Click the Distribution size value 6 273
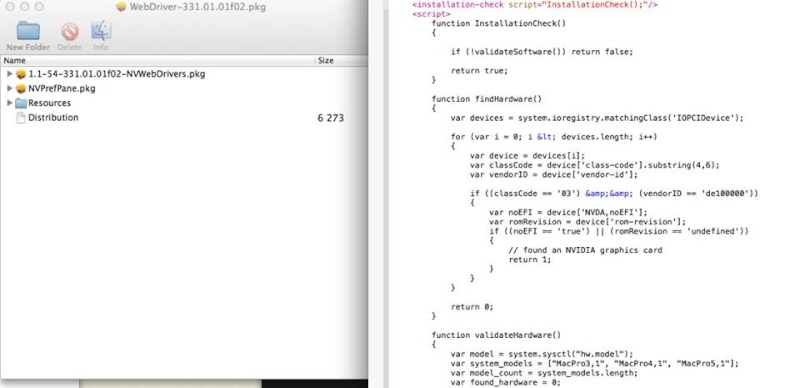The width and height of the screenshot is (800, 388). point(331,118)
